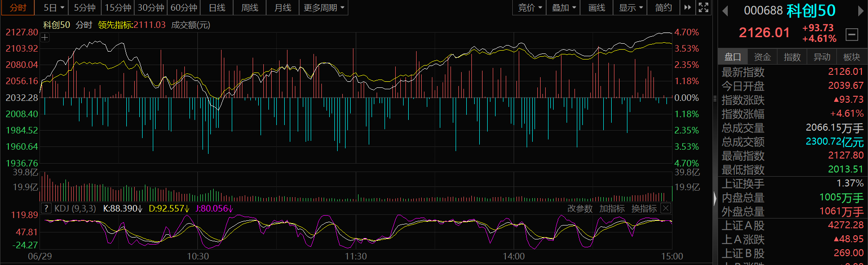The width and height of the screenshot is (868, 265).
Task: Open the 显示 display dropdown
Action: coord(630,7)
